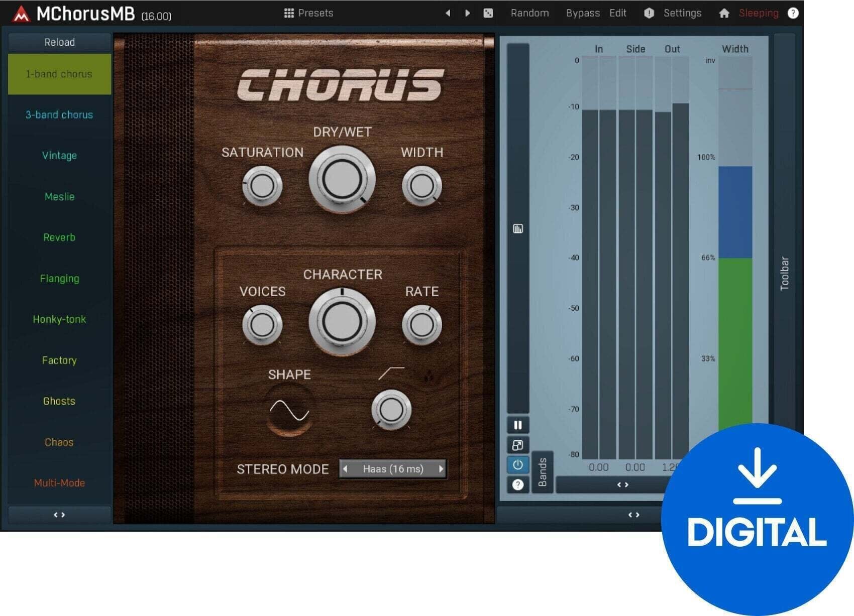
Task: Click the settings warning shield icon
Action: point(649,13)
